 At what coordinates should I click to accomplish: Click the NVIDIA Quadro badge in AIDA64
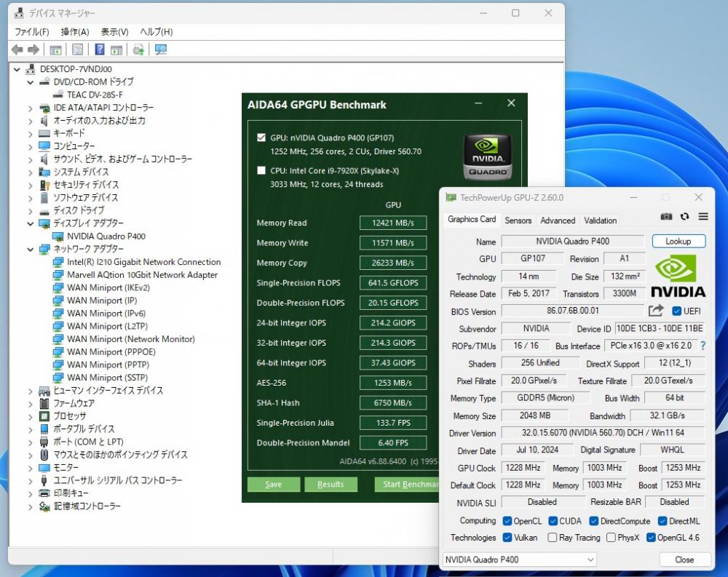(487, 157)
